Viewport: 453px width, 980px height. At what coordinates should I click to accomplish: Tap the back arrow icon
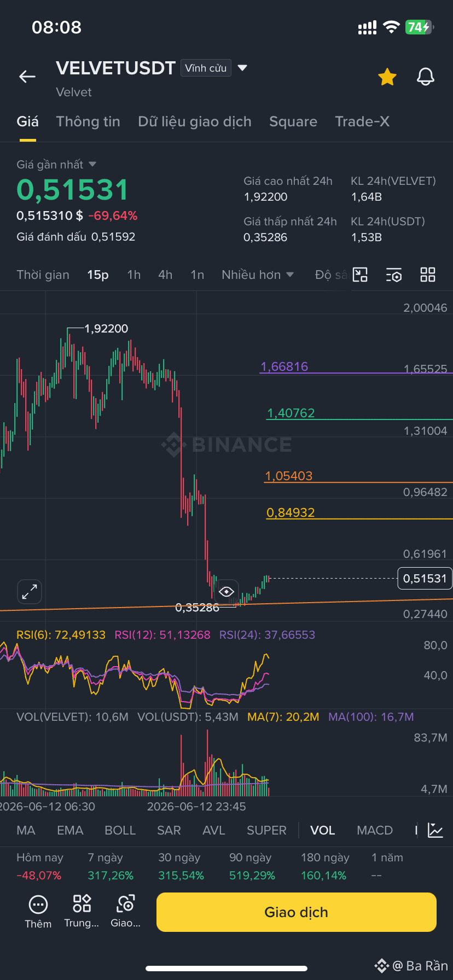27,77
